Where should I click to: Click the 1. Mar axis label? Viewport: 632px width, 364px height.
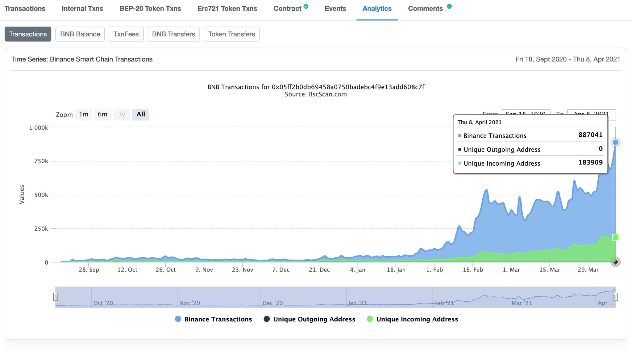[511, 270]
